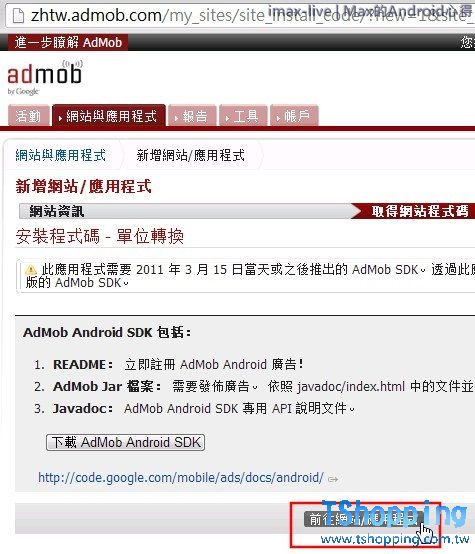The width and height of the screenshot is (475, 554).
Task: Click 網站與應用程式 breadcrumb link
Action: (x=60, y=155)
